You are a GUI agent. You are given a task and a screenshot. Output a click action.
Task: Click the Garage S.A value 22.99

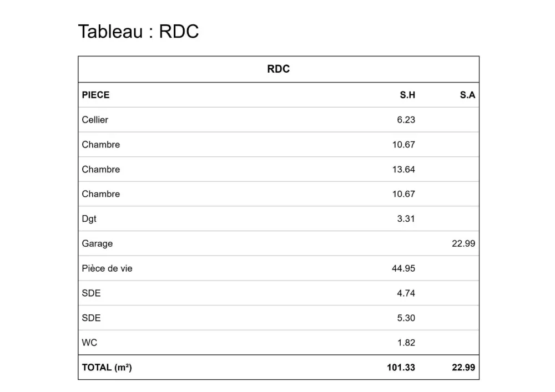click(x=463, y=243)
